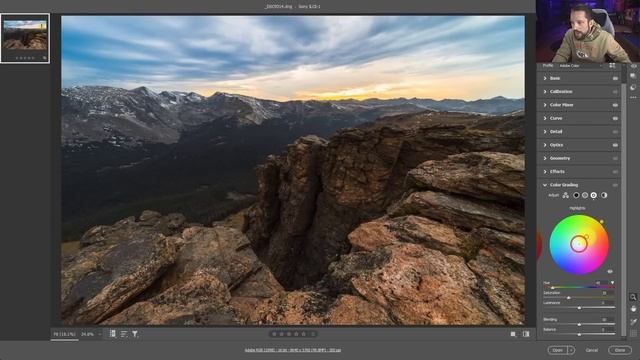Toggle the grid overlay icon

(x=633, y=333)
